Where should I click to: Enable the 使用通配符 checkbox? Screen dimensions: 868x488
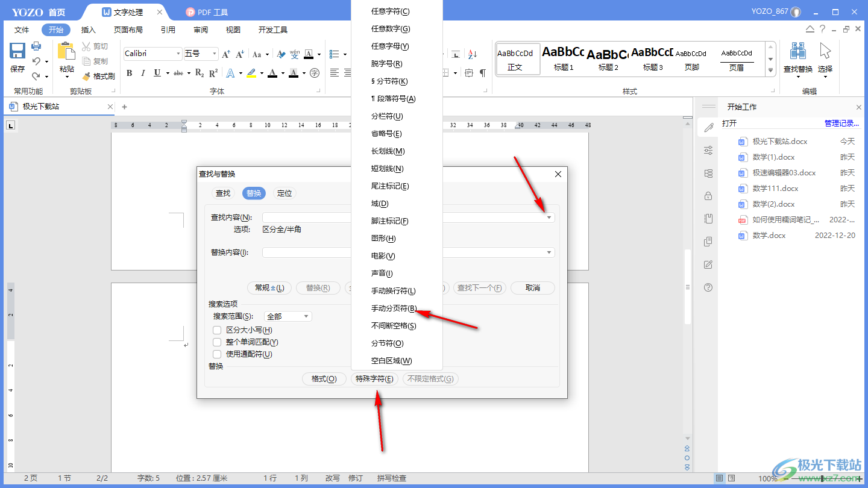click(x=217, y=354)
